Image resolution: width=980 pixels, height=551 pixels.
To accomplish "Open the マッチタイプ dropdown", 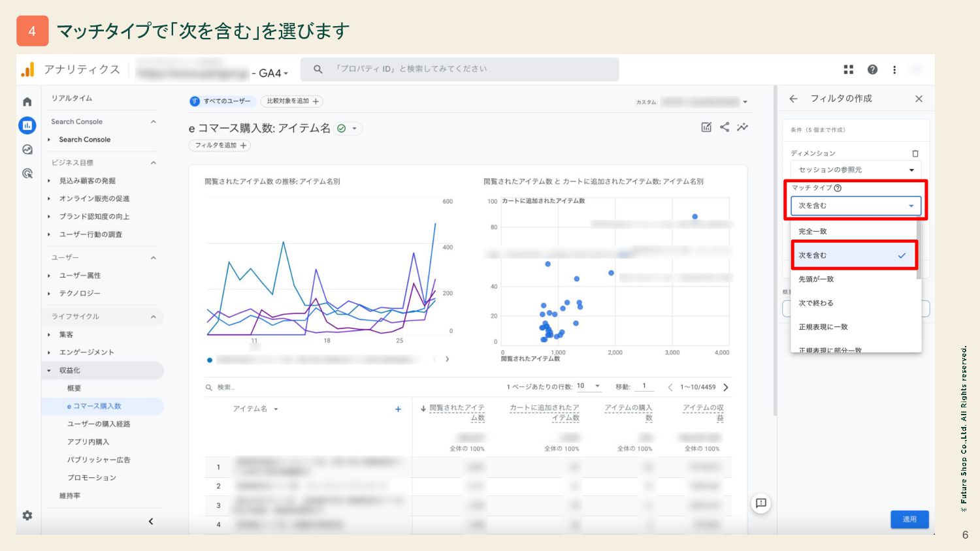I will [x=855, y=206].
